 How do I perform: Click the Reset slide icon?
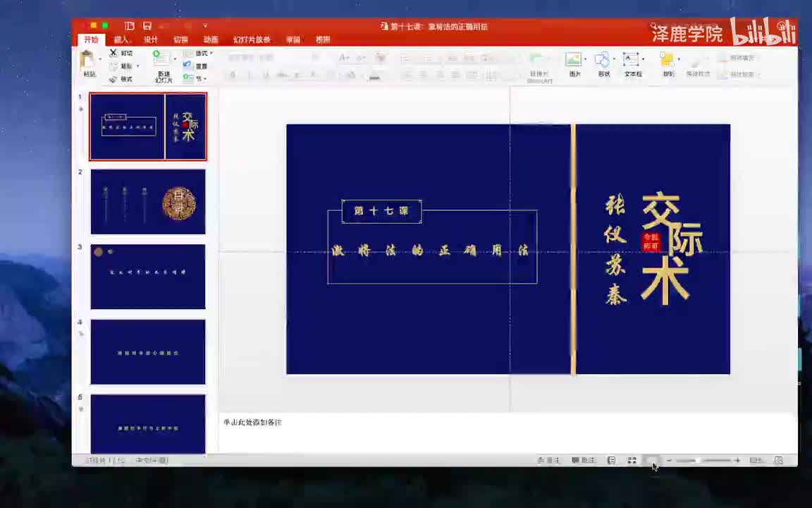pyautogui.click(x=187, y=66)
